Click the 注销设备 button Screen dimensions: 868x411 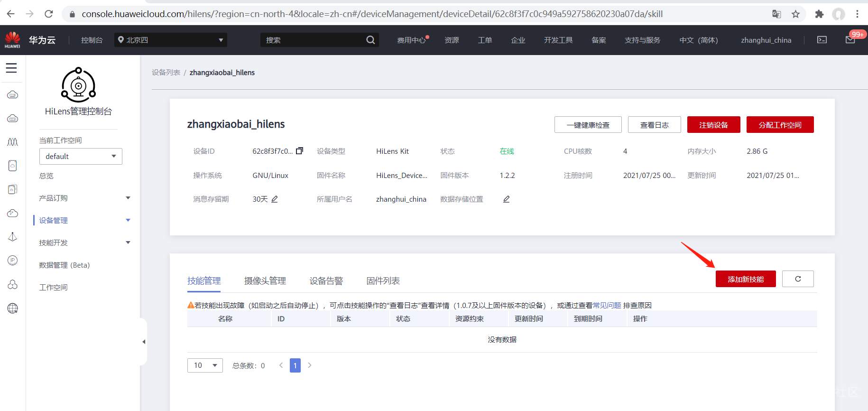tap(713, 125)
